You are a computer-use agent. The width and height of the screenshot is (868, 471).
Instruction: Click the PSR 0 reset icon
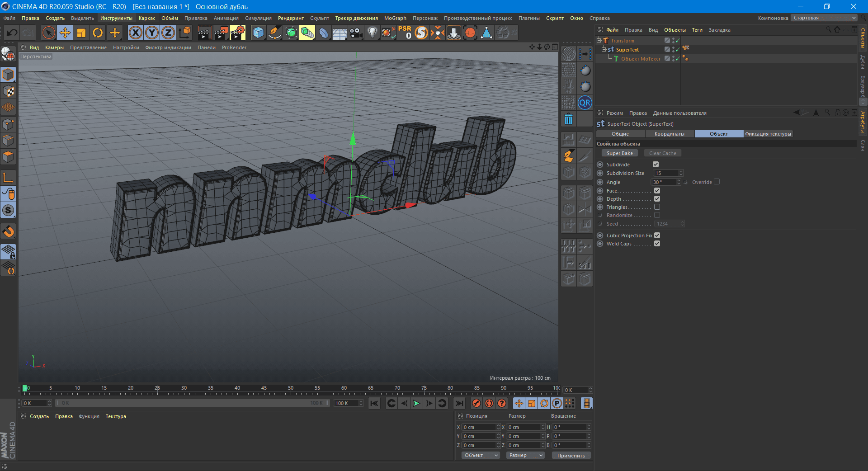(405, 33)
